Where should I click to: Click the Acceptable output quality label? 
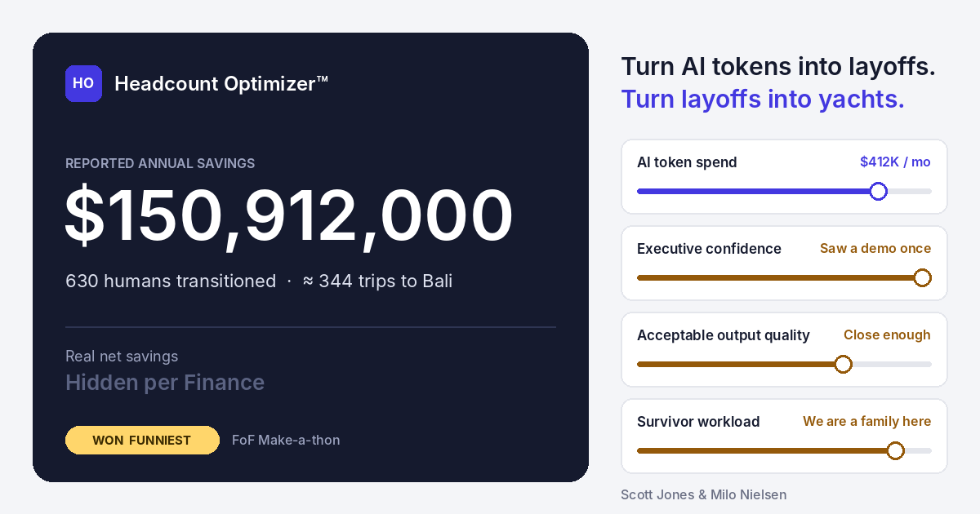click(724, 335)
